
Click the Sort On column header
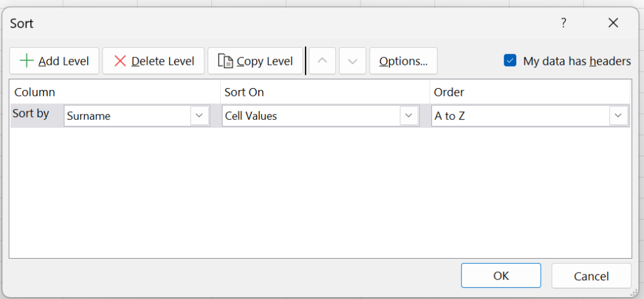coord(244,93)
